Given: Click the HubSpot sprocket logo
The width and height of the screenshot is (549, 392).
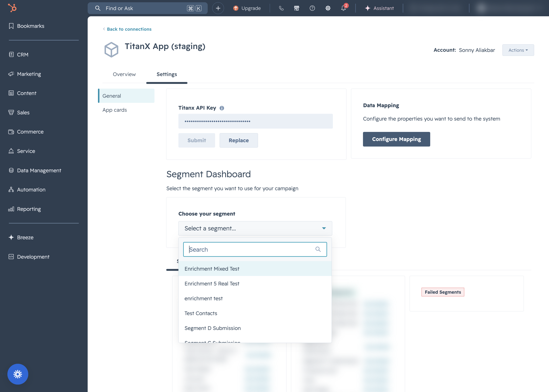Looking at the screenshot, I should [12, 8].
